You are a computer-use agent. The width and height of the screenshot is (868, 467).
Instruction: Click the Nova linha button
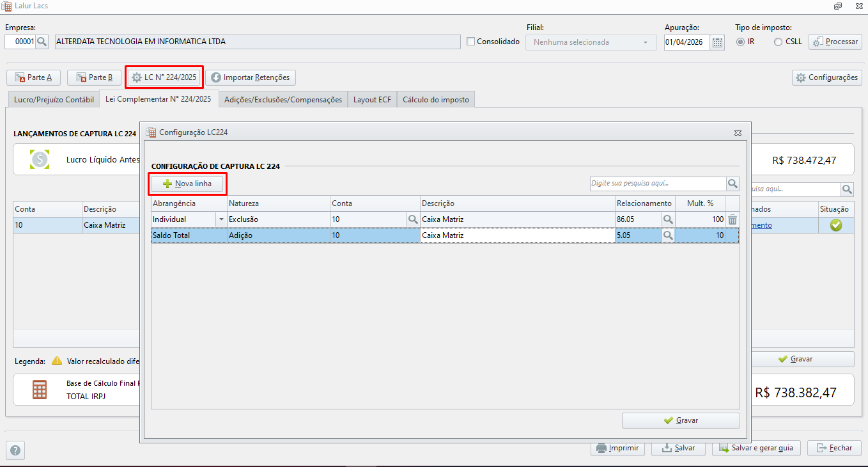tap(187, 184)
